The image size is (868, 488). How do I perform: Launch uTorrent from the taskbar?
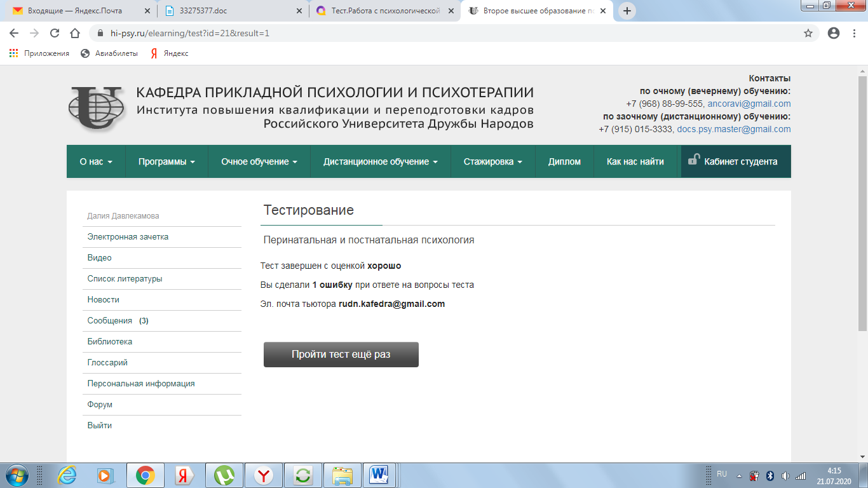tap(224, 475)
